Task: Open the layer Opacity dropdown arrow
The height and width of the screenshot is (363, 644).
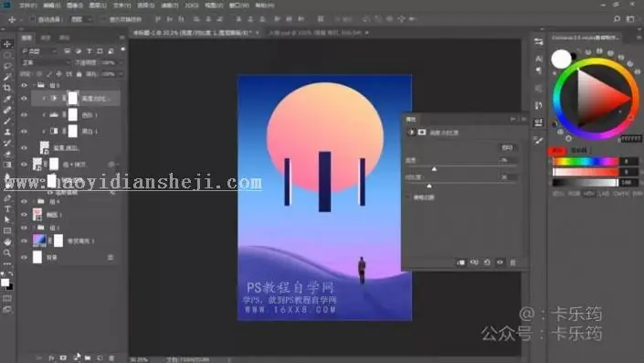Action: point(121,62)
